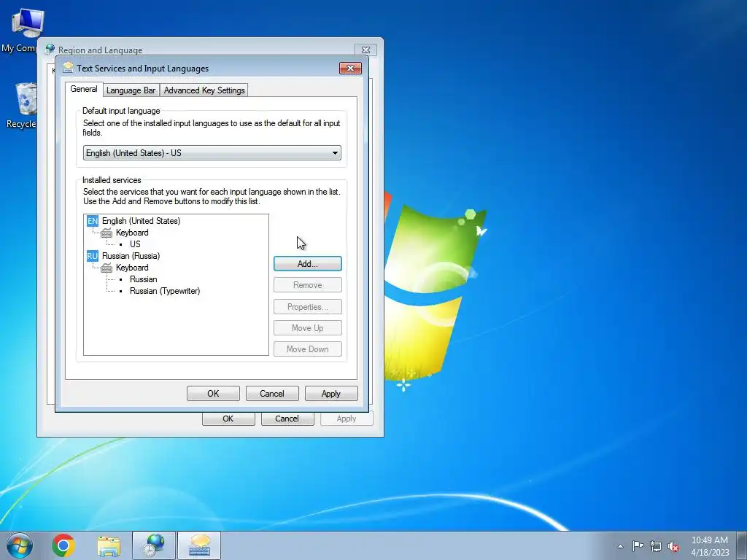Open the Advanced Key Settings tab
Image resolution: width=747 pixels, height=560 pixels.
tap(204, 90)
